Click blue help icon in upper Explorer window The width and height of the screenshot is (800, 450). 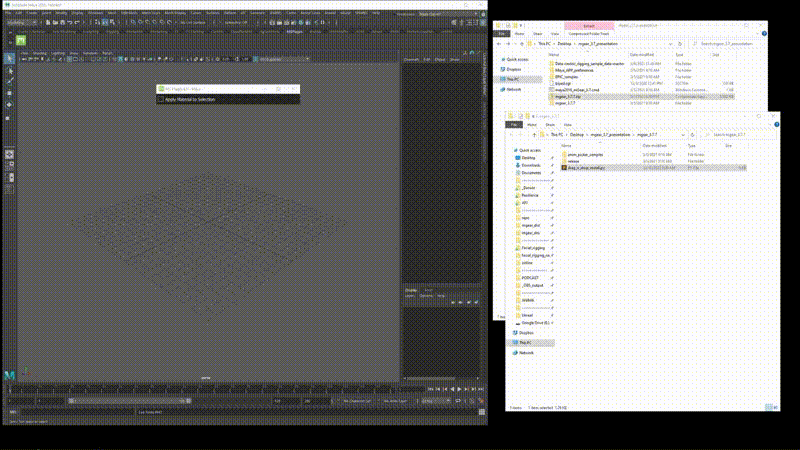pos(764,34)
